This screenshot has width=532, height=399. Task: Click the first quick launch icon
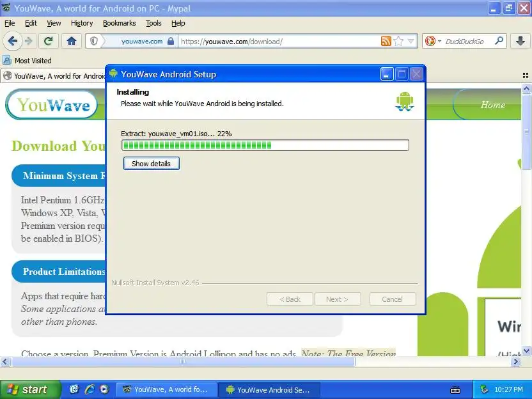coord(74,389)
